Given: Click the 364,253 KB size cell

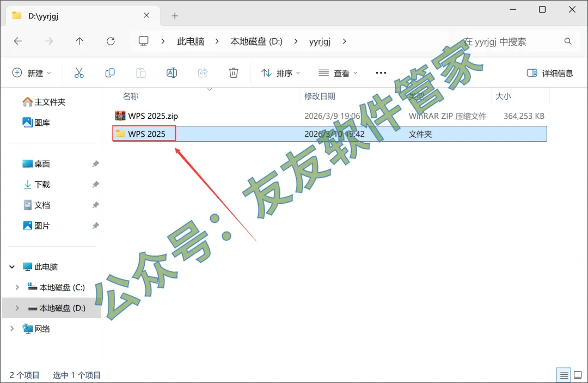Looking at the screenshot, I should (x=524, y=116).
